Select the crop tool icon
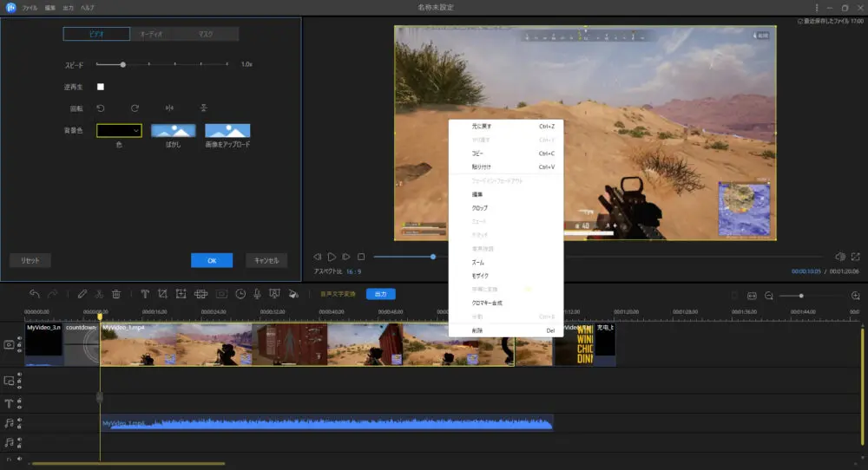 pos(162,294)
